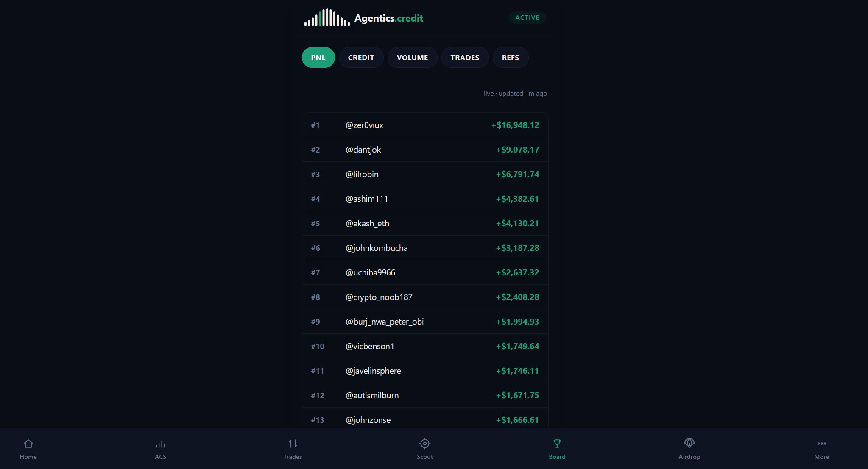Open @johnkombucha leaderboard entry
868x469 pixels.
tap(425, 248)
